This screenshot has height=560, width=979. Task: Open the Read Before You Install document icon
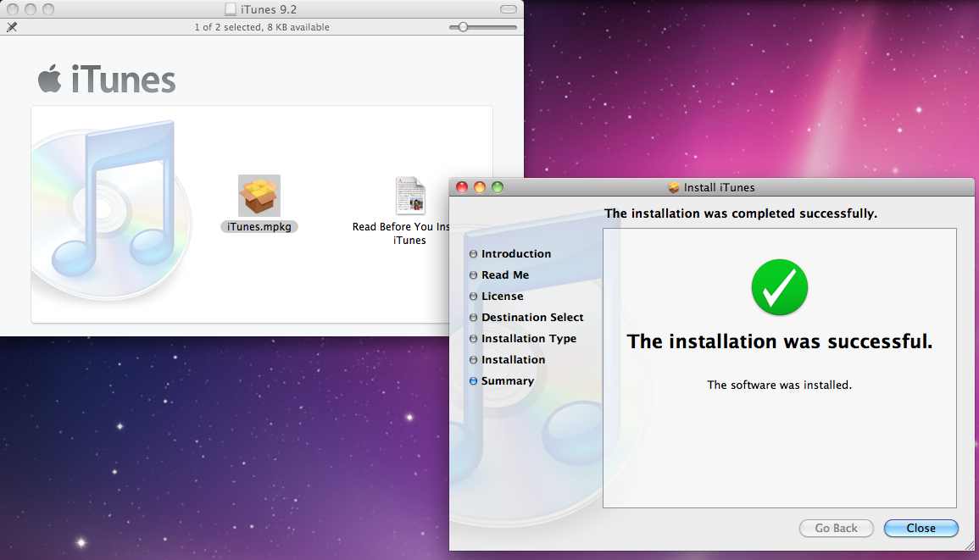point(410,196)
